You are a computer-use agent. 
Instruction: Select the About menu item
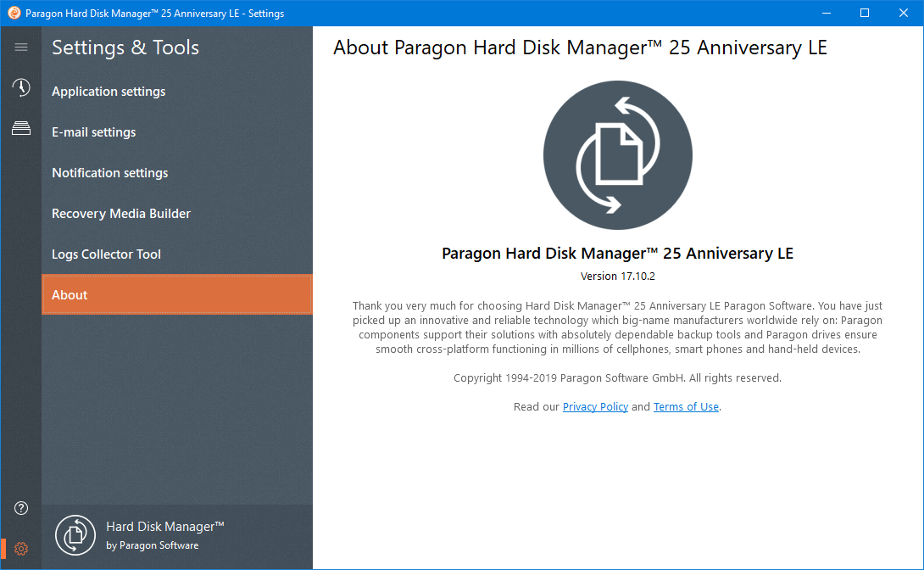pyautogui.click(x=177, y=294)
